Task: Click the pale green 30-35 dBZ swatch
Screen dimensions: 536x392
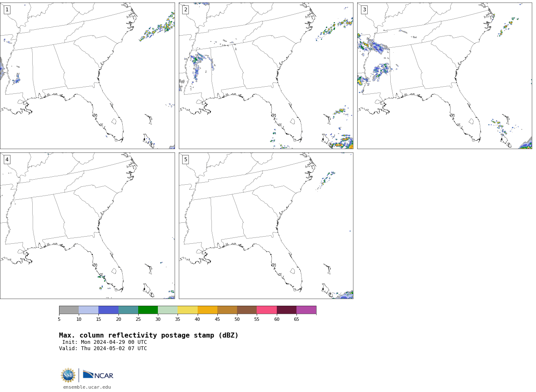Action: (168, 310)
